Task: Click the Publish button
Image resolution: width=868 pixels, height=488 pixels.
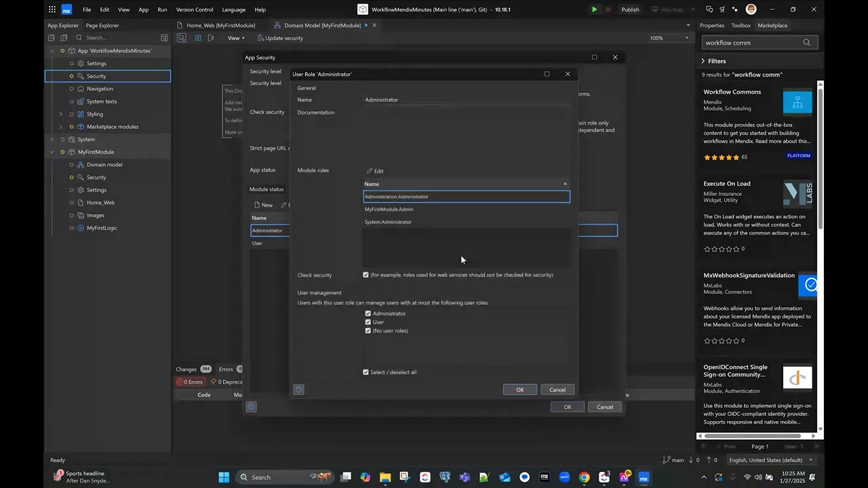Action: click(x=630, y=9)
